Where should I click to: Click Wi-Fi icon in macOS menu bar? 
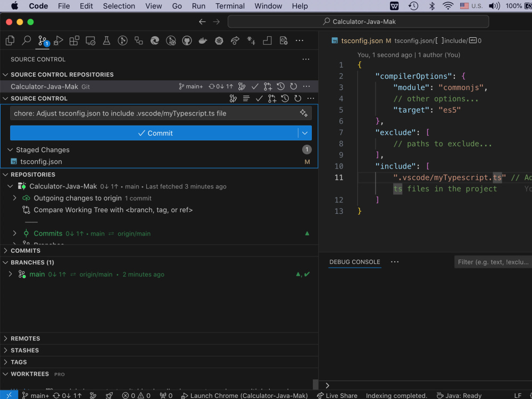[448, 6]
